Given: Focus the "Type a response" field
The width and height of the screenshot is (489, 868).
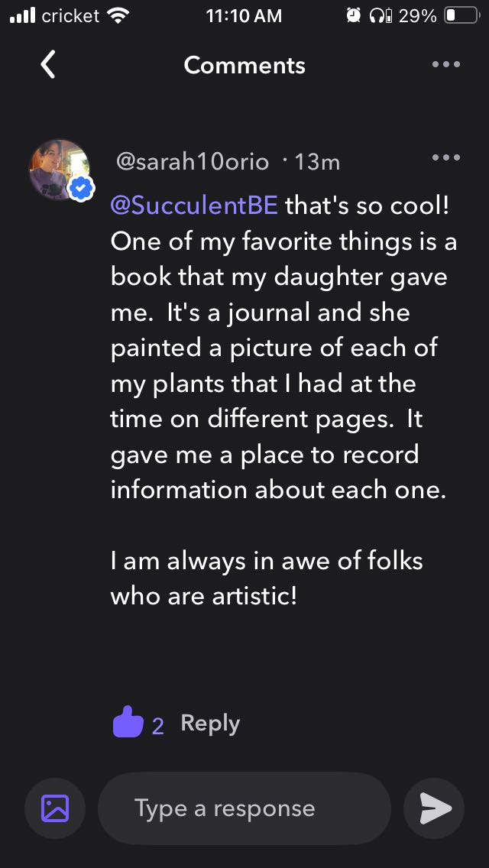Looking at the screenshot, I should pyautogui.click(x=244, y=808).
